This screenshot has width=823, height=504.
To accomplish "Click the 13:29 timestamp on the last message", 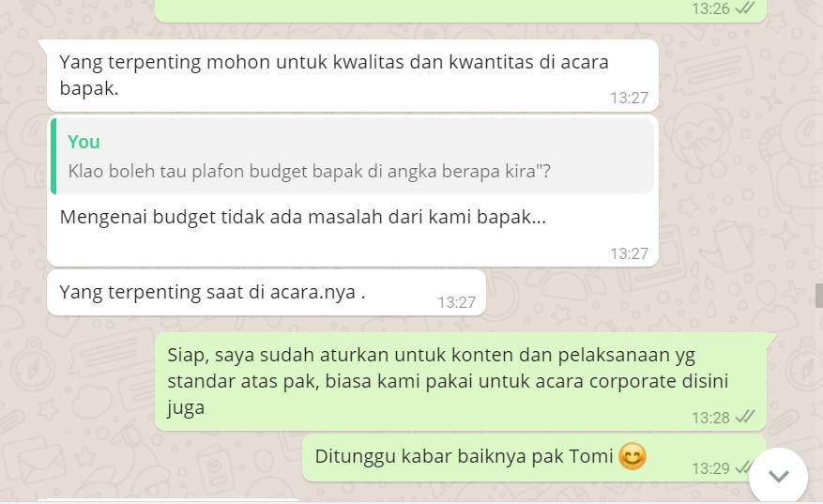I will (710, 467).
